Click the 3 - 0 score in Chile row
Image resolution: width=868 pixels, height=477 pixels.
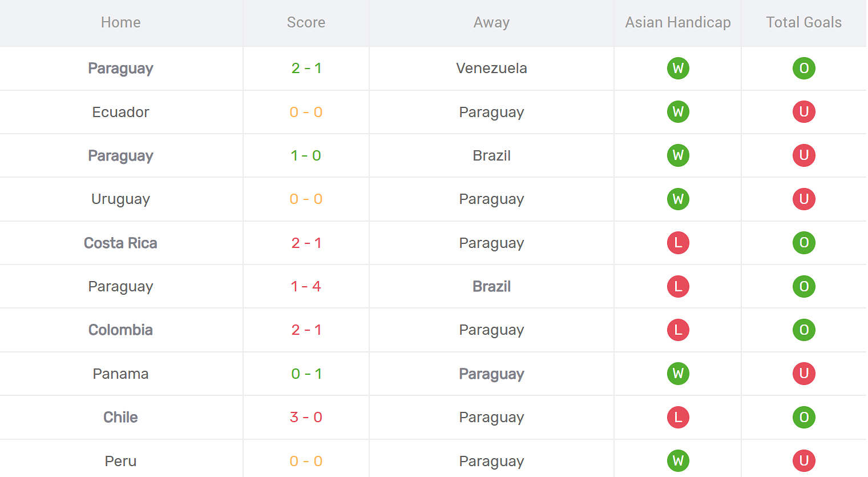point(306,417)
